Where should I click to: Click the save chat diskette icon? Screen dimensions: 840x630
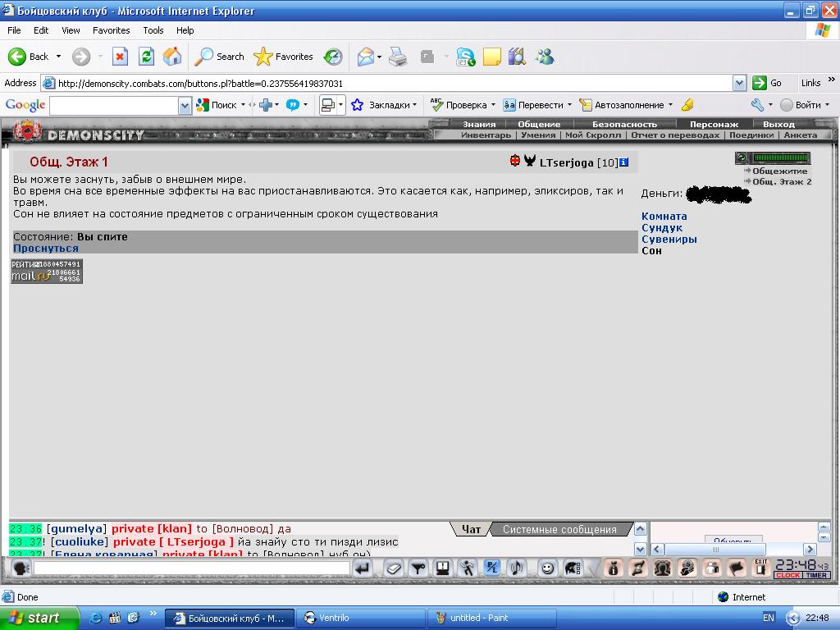[442, 568]
